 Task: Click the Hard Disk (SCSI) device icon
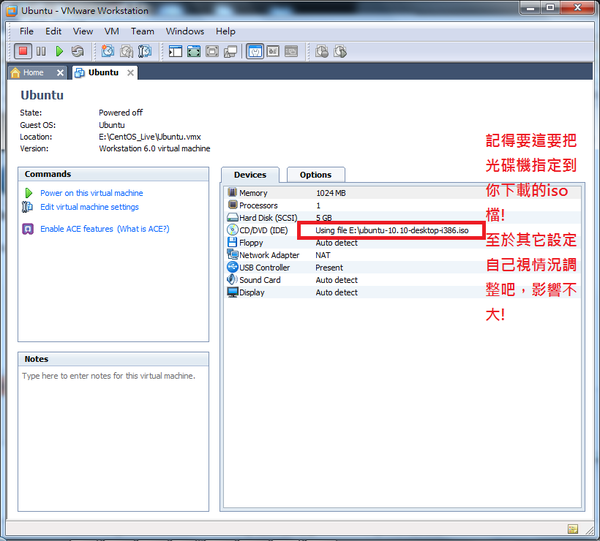tap(232, 217)
